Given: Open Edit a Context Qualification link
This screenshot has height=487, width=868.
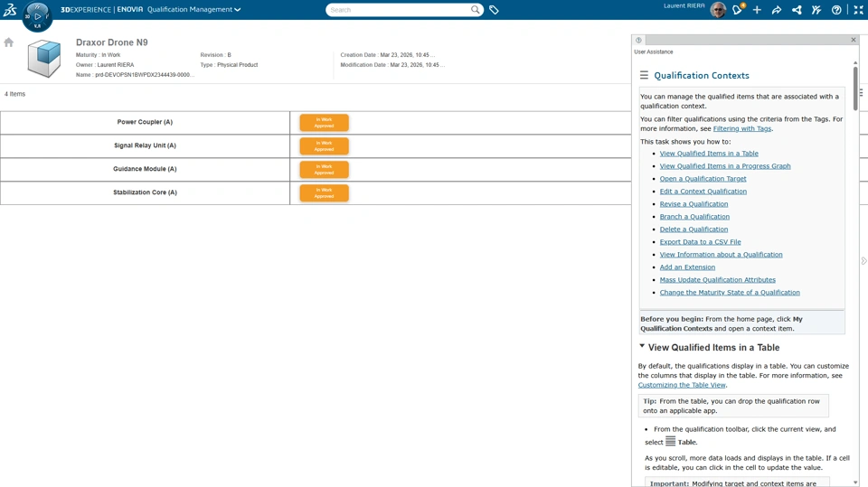Looking at the screenshot, I should click(703, 192).
